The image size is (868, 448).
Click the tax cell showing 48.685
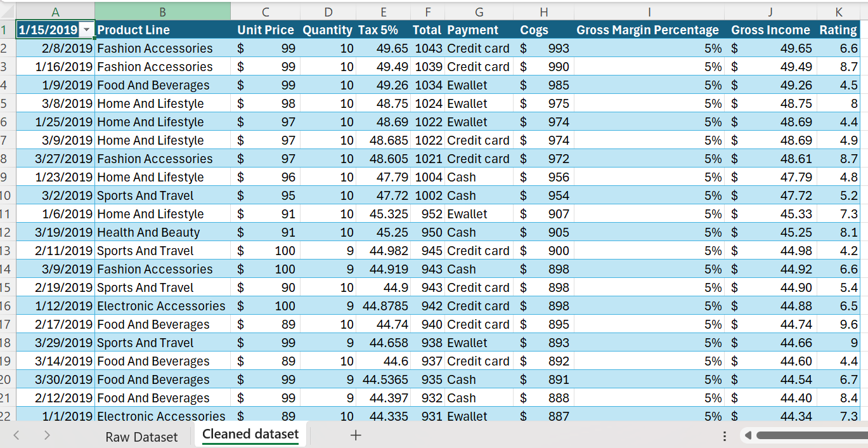coord(383,140)
